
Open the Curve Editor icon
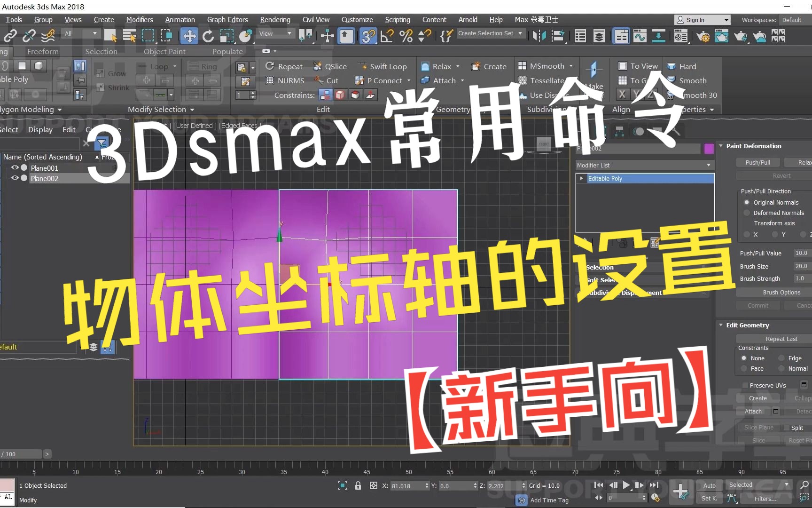[640, 36]
